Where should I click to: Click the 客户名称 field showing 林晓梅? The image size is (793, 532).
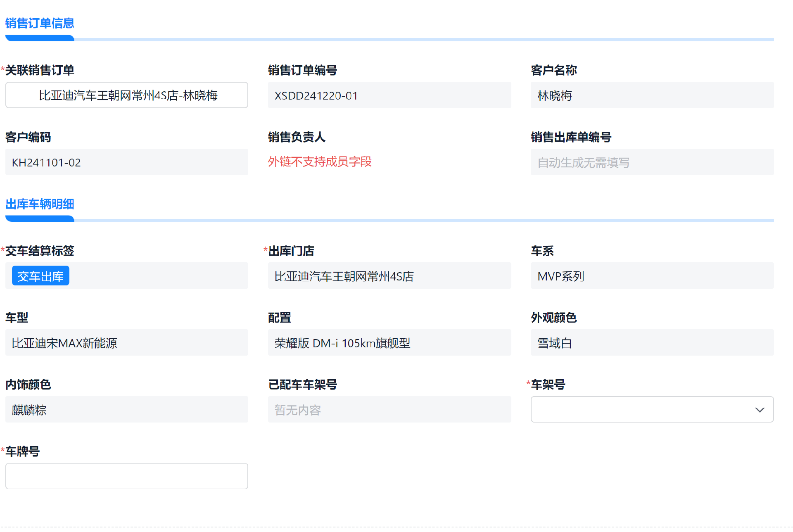pyautogui.click(x=652, y=95)
